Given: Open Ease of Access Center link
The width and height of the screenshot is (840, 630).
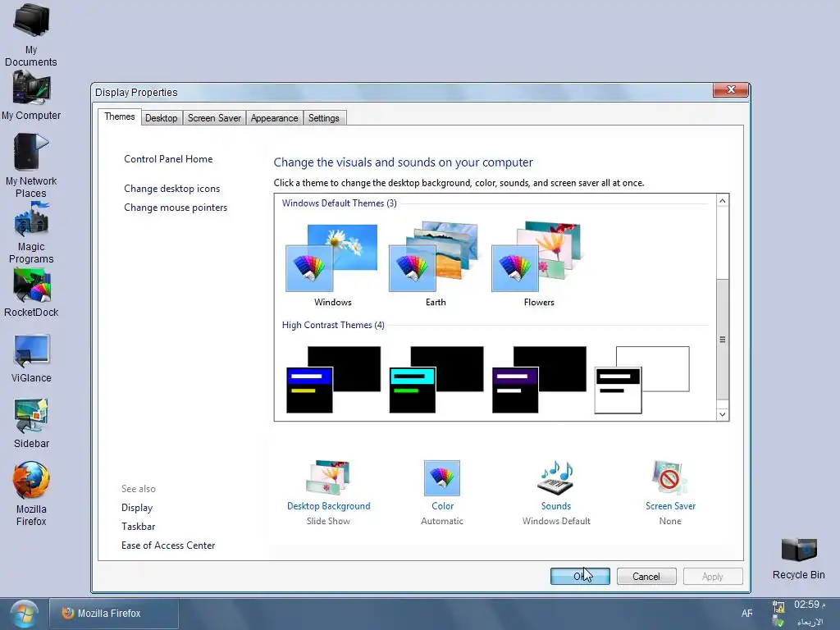Looking at the screenshot, I should [168, 546].
